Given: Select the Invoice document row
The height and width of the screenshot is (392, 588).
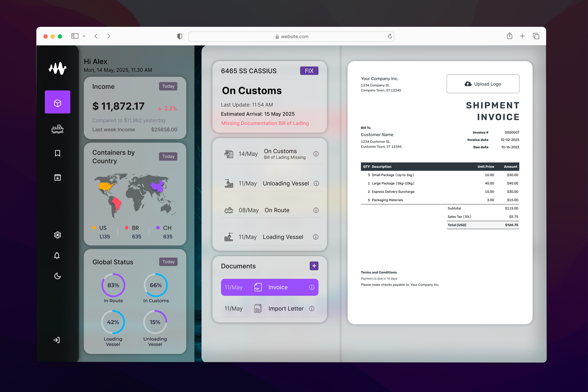Looking at the screenshot, I should [x=270, y=287].
